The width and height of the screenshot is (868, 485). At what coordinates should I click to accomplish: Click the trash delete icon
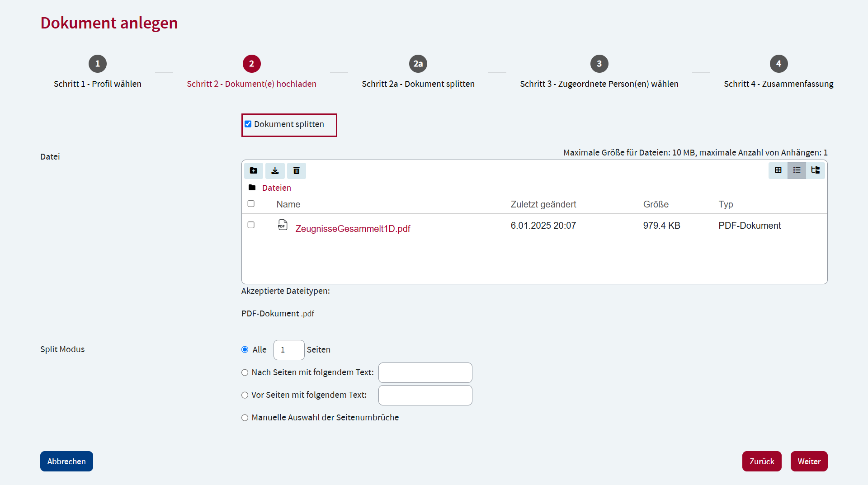coord(297,170)
